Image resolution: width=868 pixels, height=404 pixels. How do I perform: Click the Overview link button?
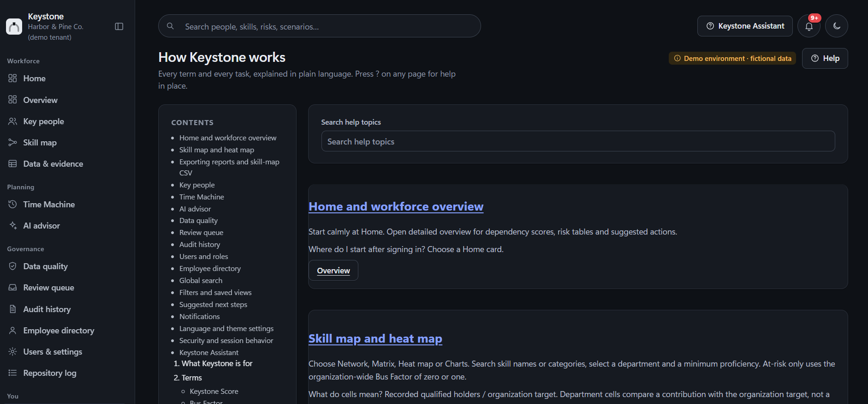point(333,271)
